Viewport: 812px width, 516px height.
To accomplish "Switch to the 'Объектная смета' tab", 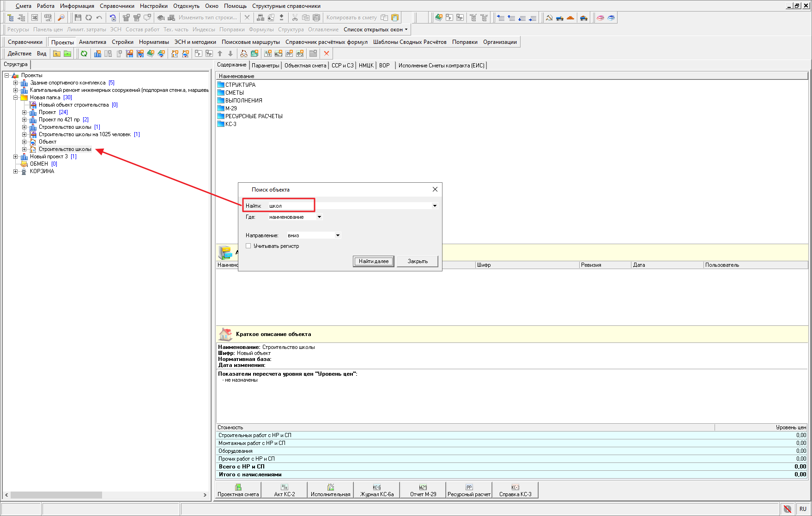I will pyautogui.click(x=305, y=66).
